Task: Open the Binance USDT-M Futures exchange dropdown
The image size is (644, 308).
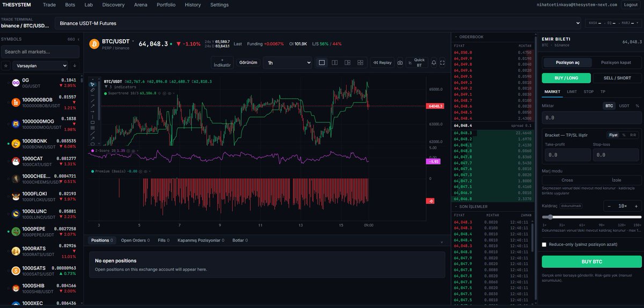Action: click(x=318, y=24)
